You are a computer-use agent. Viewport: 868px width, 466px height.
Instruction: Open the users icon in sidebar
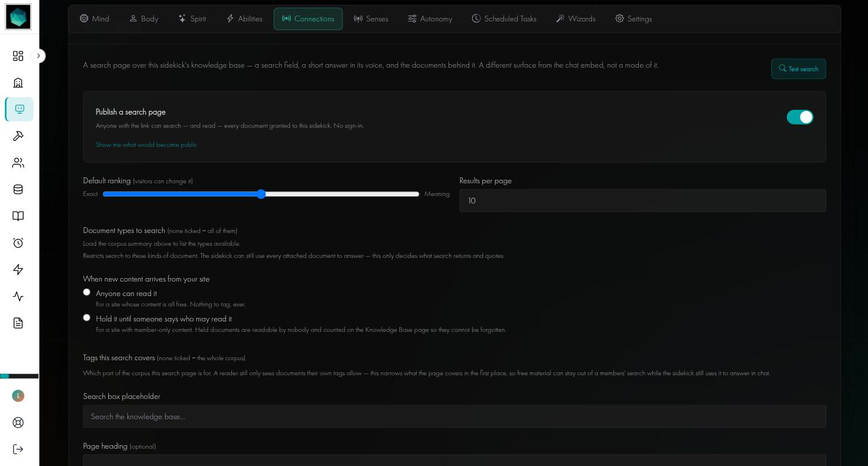pos(18,163)
